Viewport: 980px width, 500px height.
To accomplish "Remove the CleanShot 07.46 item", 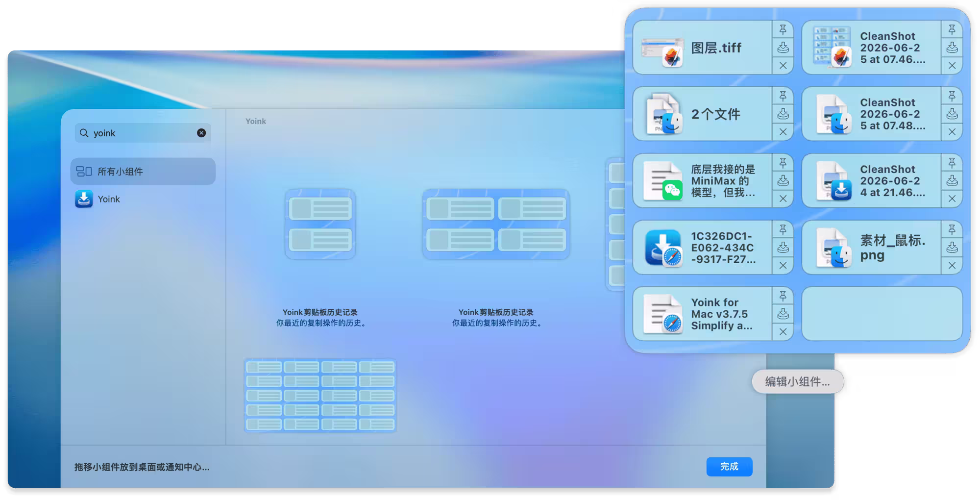I will [x=952, y=66].
